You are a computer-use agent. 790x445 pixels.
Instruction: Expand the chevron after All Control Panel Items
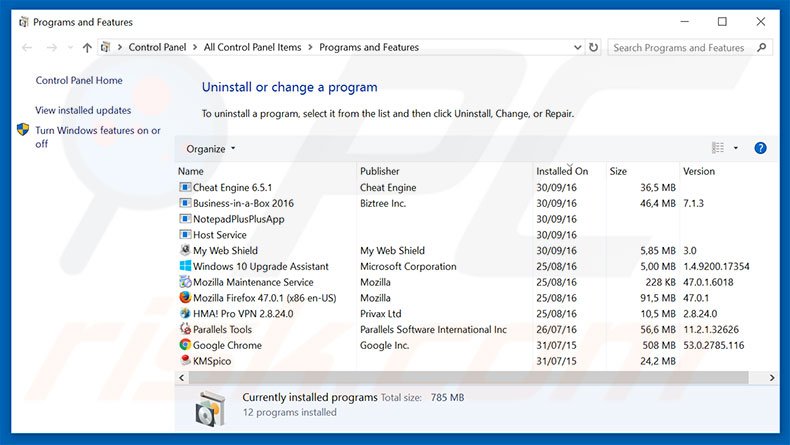(x=310, y=47)
